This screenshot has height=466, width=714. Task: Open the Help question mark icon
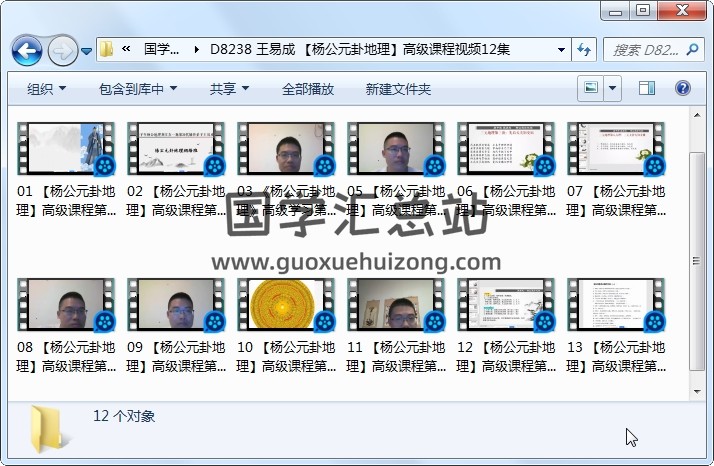click(x=684, y=88)
